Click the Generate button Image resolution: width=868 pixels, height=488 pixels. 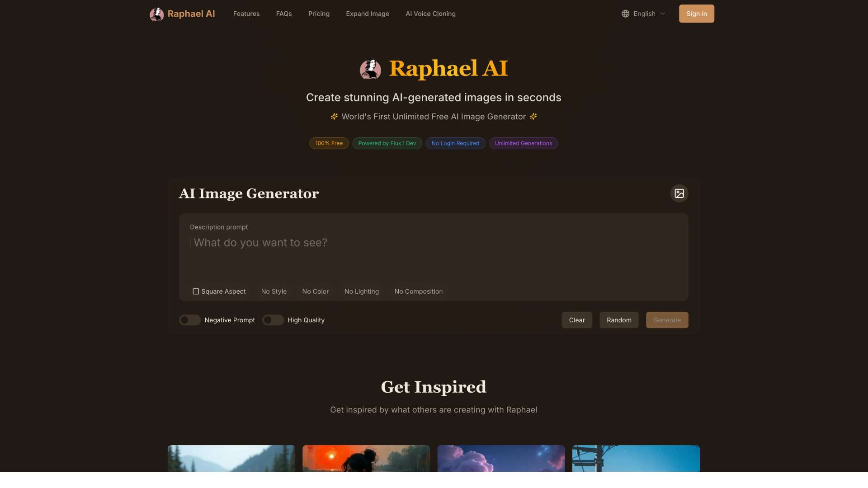(667, 320)
